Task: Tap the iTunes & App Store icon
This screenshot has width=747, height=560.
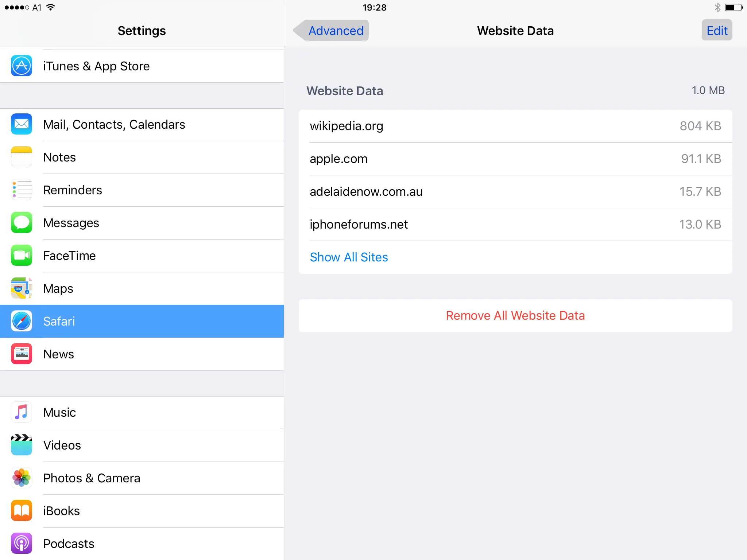Action: click(x=21, y=66)
